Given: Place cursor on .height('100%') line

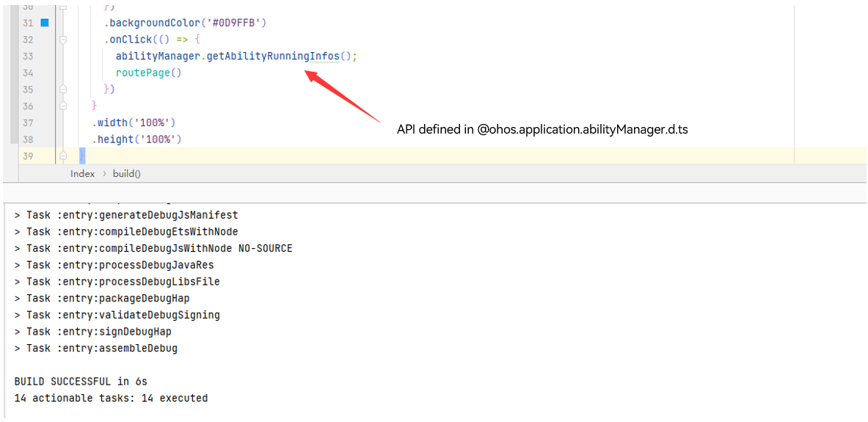Looking at the screenshot, I should [x=136, y=139].
